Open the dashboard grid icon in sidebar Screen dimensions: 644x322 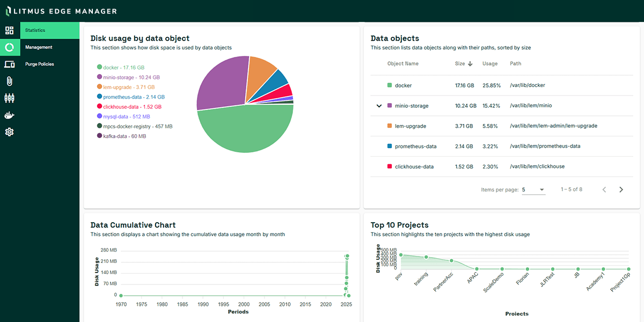tap(9, 30)
